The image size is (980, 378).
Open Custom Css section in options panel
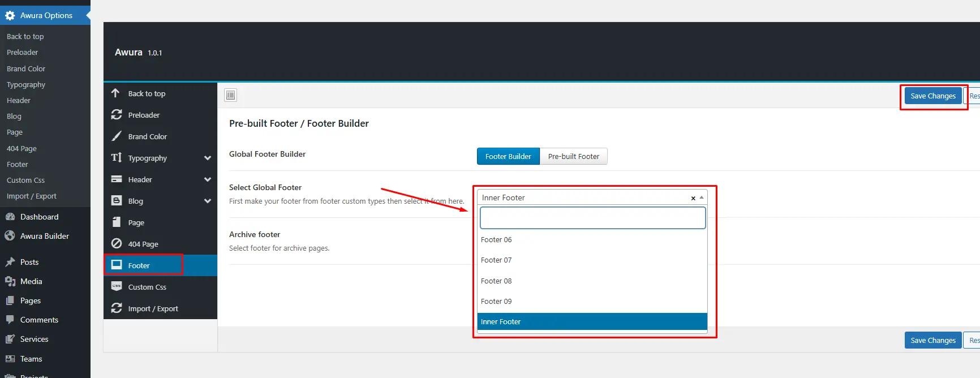(160, 287)
